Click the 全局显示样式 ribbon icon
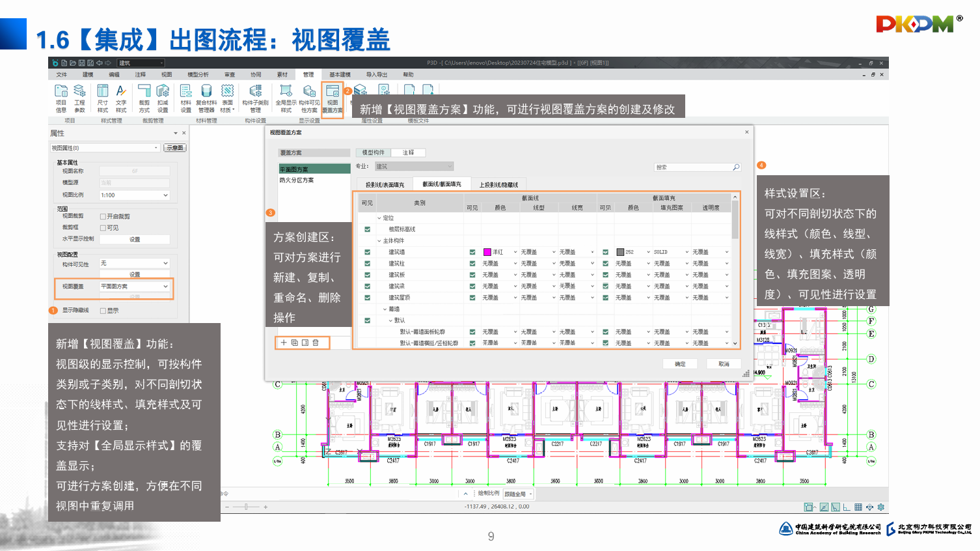This screenshot has height=551, width=980. click(x=286, y=98)
